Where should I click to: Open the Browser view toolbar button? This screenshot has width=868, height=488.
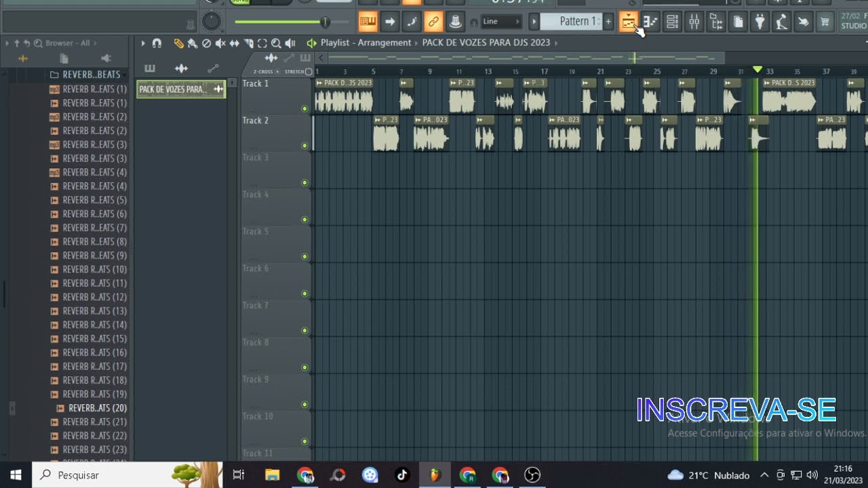pos(716,22)
